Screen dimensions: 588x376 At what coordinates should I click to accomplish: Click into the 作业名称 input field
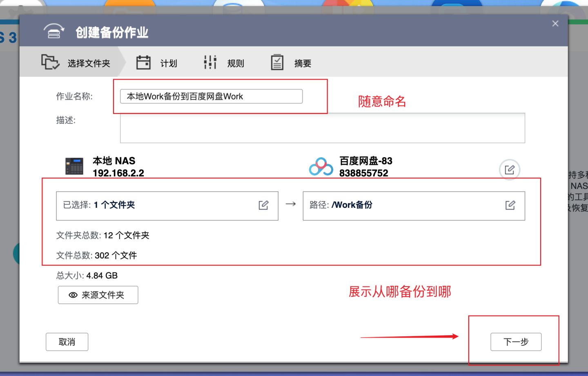[x=211, y=96]
